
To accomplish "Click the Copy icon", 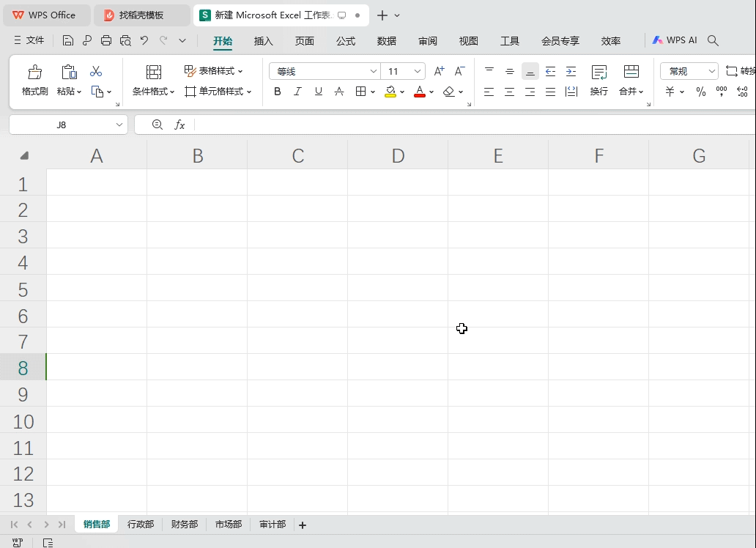I will (97, 92).
